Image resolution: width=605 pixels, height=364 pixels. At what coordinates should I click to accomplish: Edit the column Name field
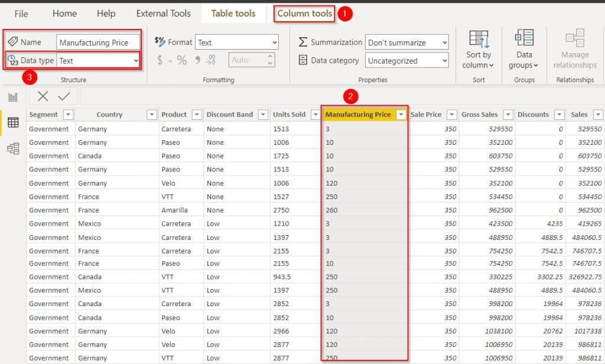coord(98,43)
